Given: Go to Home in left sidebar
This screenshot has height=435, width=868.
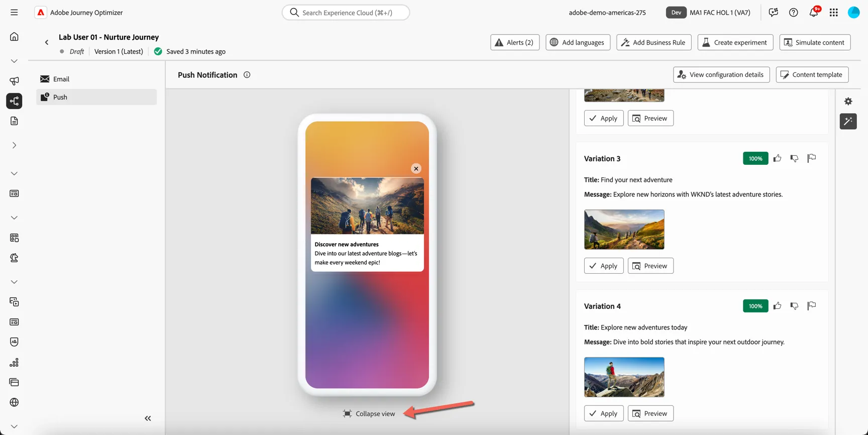Looking at the screenshot, I should pos(14,37).
